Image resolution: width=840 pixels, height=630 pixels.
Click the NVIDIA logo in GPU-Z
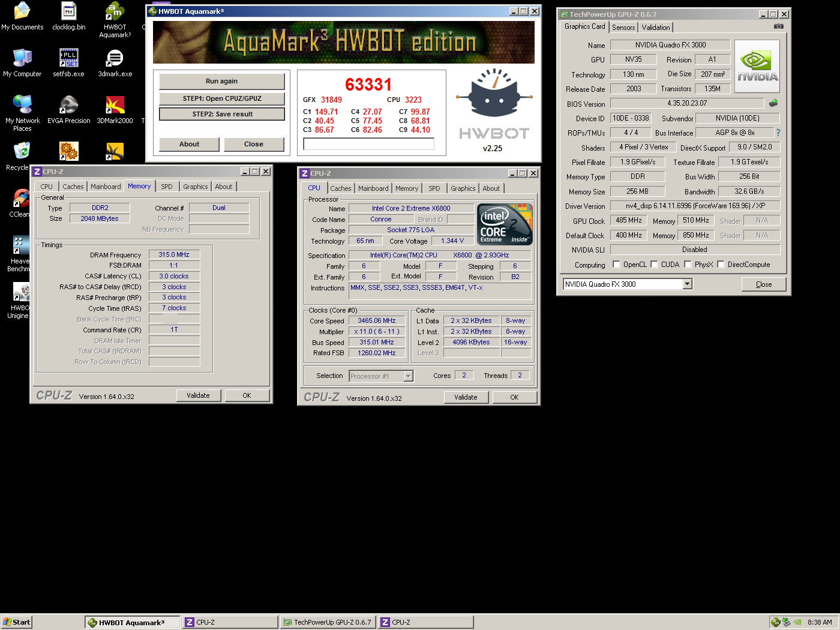pos(757,66)
